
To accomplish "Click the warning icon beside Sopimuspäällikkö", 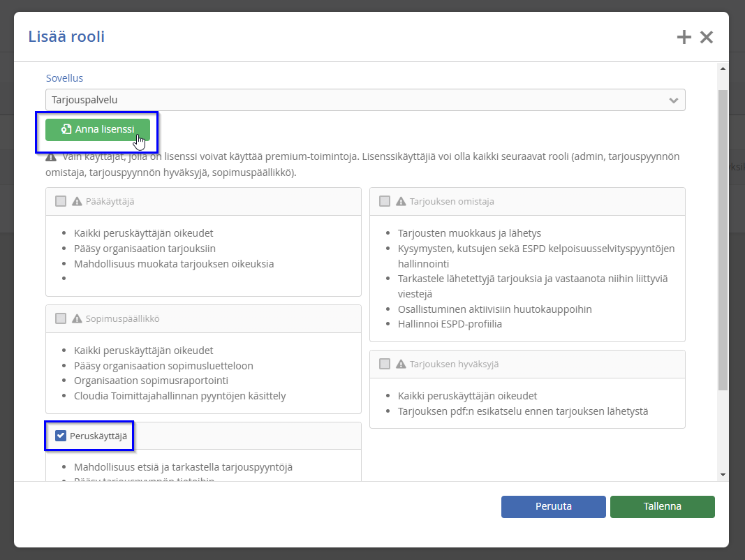I will (x=77, y=318).
